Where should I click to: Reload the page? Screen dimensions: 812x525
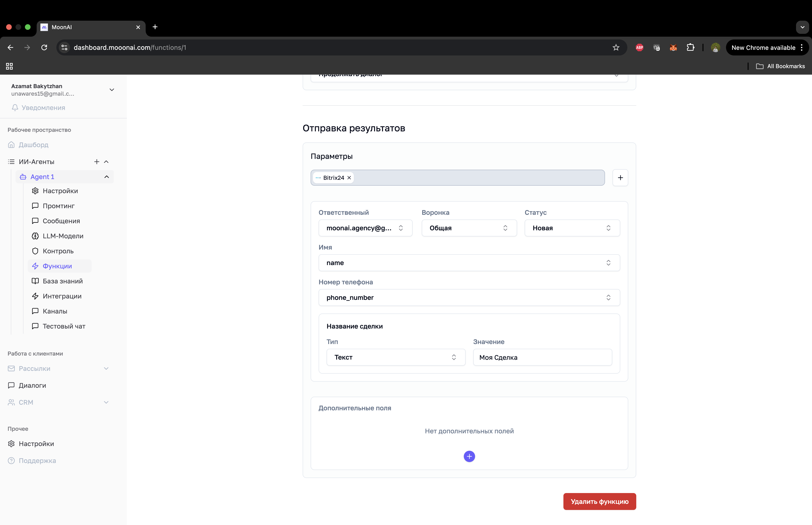click(44, 47)
